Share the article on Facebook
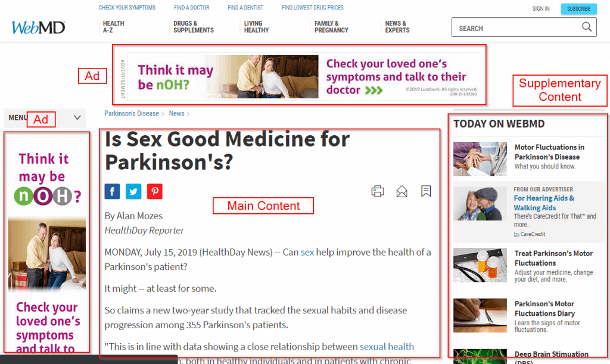 [x=112, y=191]
